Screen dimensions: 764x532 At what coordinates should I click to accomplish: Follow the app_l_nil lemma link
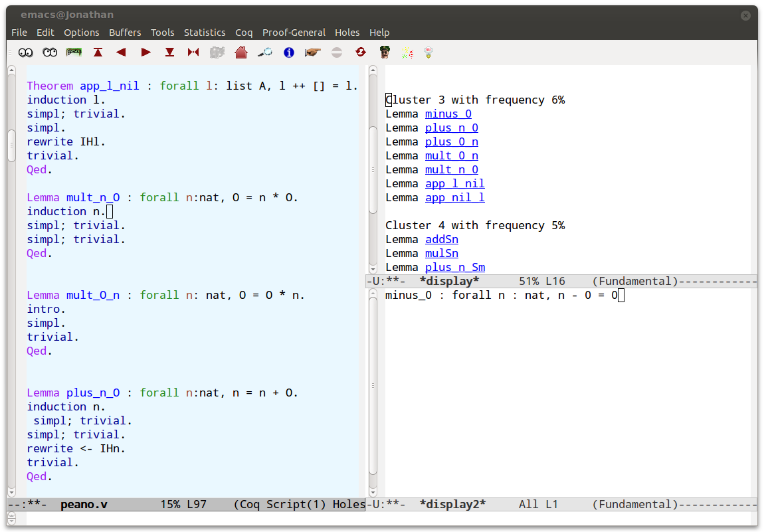coord(454,184)
